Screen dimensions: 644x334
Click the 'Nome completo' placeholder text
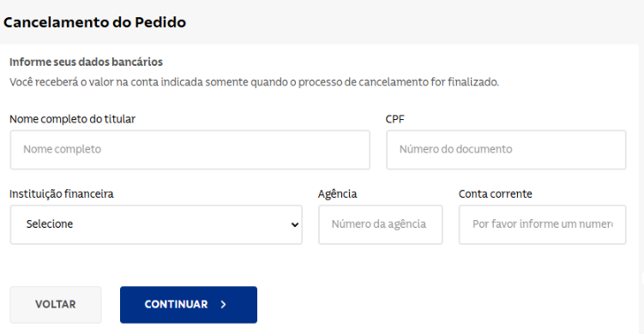62,149
